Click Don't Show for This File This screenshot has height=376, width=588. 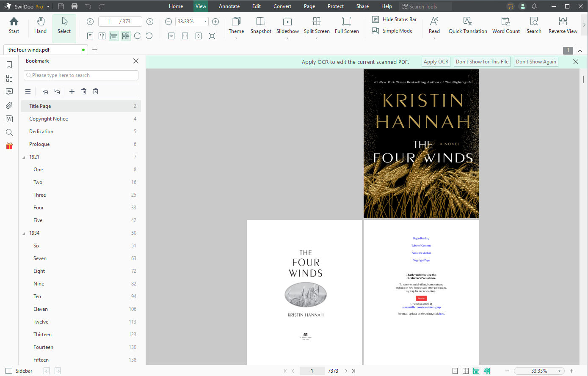[482, 62]
